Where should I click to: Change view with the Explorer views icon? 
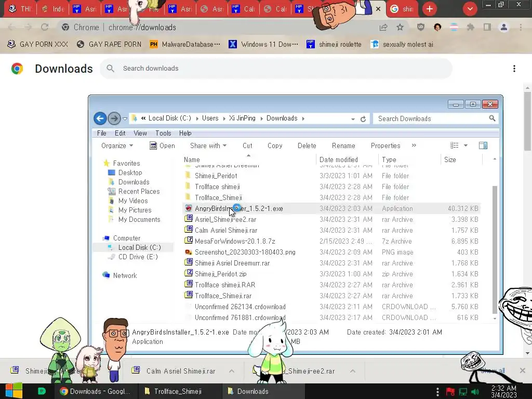(x=454, y=145)
